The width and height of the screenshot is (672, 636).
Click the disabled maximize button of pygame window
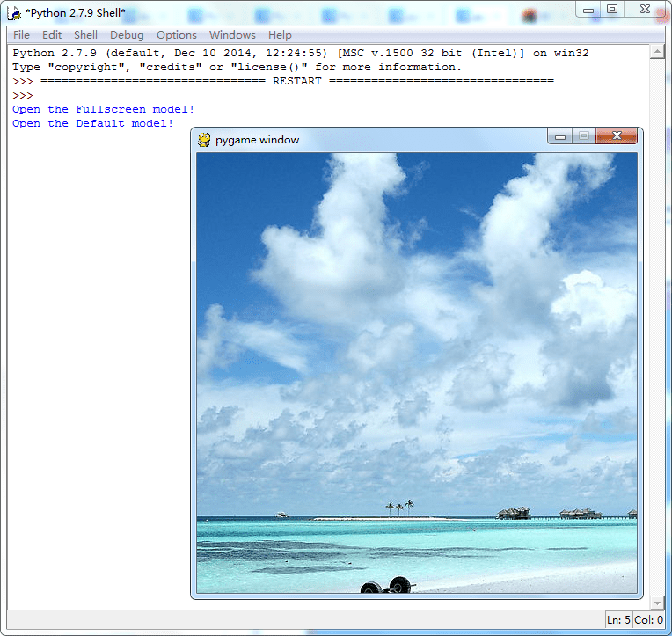(584, 135)
